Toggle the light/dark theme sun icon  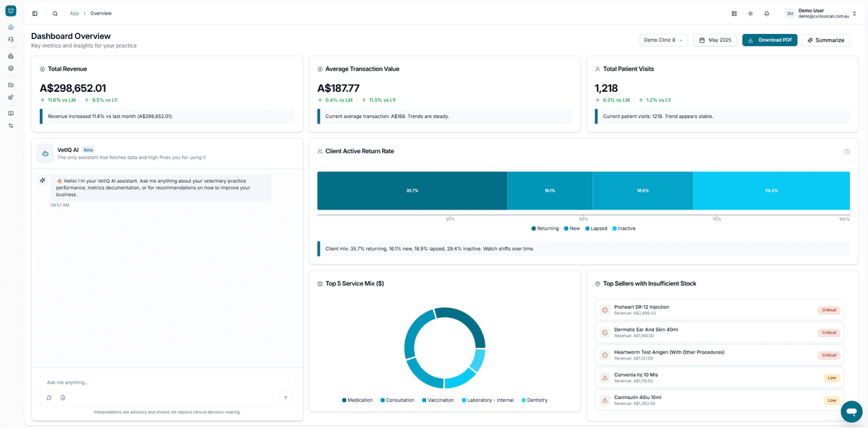point(750,13)
